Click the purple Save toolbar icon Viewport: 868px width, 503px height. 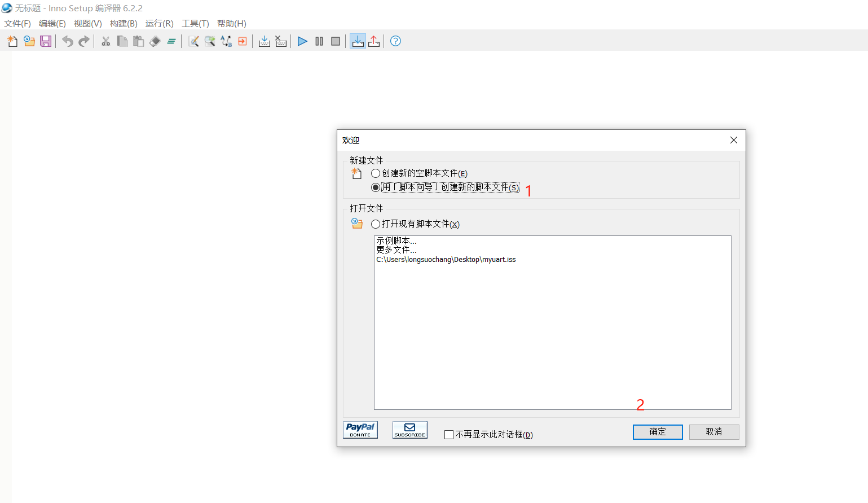click(x=46, y=41)
